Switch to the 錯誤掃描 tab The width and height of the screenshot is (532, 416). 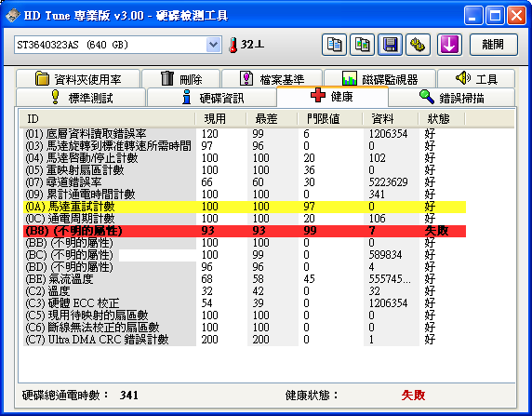pyautogui.click(x=452, y=98)
